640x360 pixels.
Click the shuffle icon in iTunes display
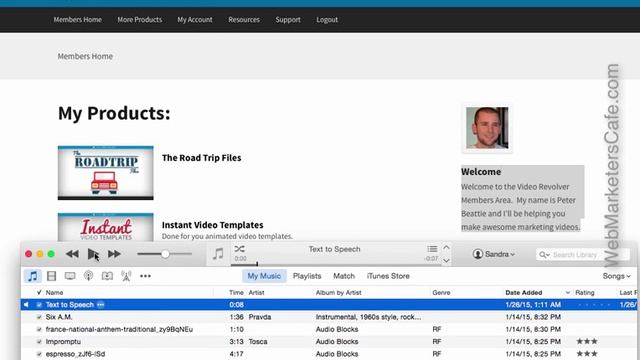point(240,249)
